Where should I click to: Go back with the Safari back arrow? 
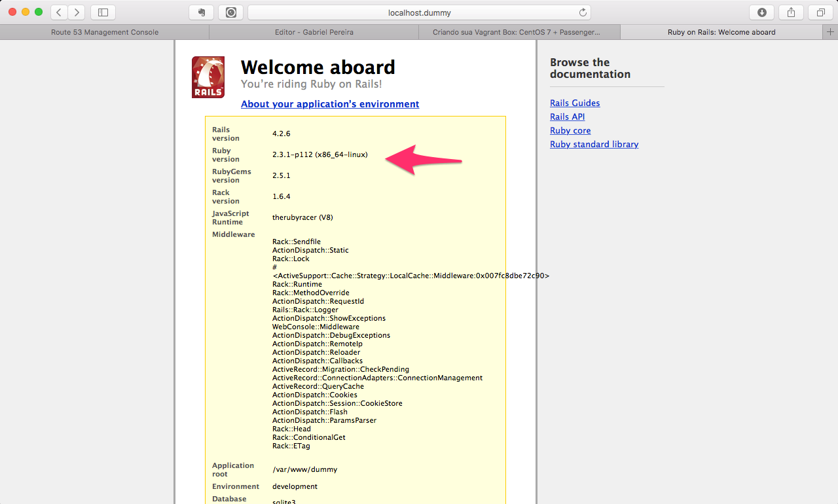click(60, 12)
